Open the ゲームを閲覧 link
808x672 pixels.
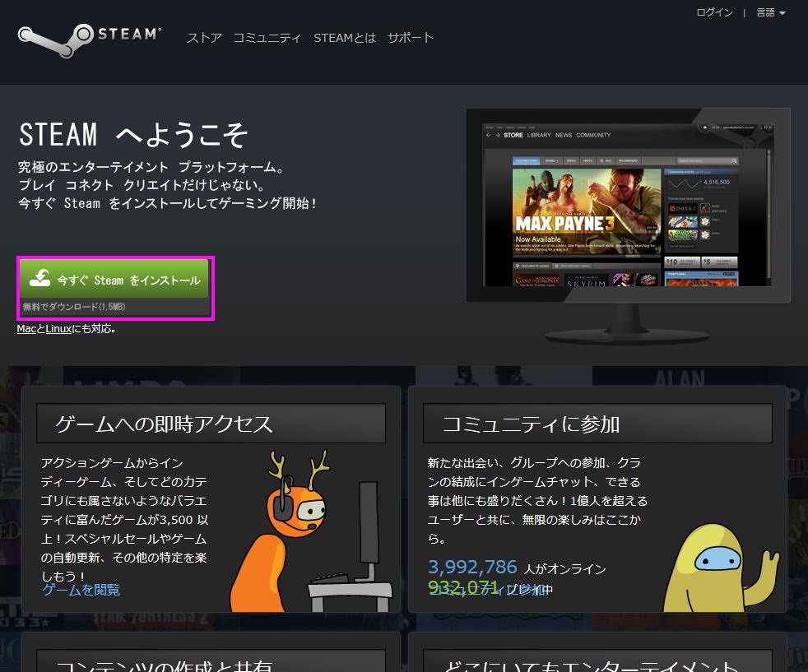pyautogui.click(x=81, y=590)
